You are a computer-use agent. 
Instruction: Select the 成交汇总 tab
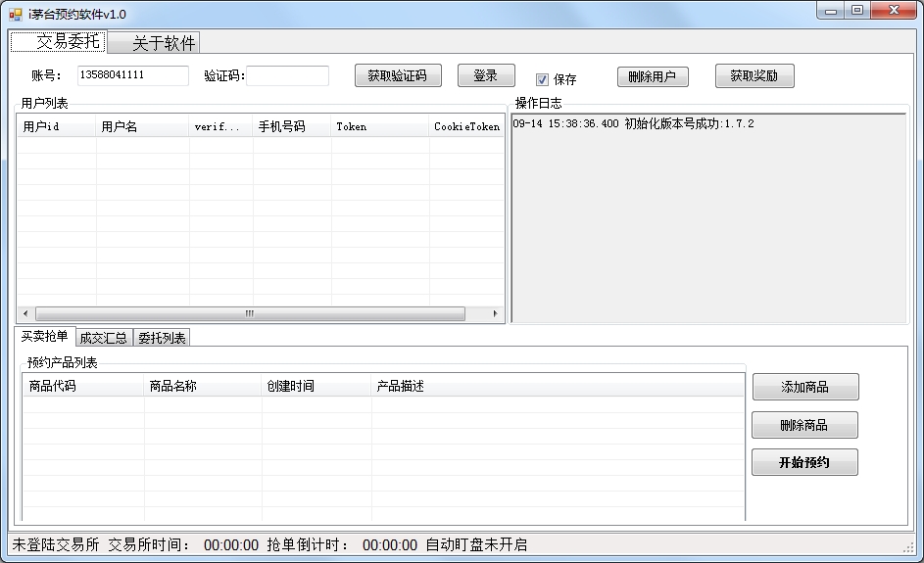[x=104, y=338]
